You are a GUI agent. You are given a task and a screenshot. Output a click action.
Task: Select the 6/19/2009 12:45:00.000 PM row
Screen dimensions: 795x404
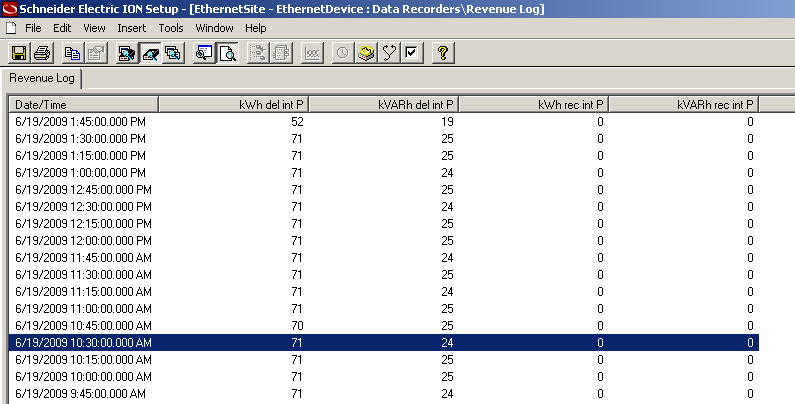[384, 190]
